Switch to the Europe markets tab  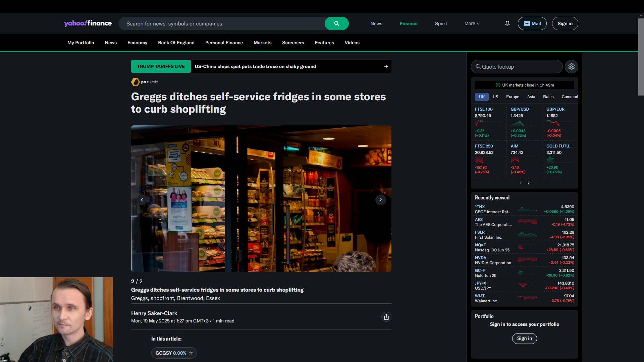point(512,97)
